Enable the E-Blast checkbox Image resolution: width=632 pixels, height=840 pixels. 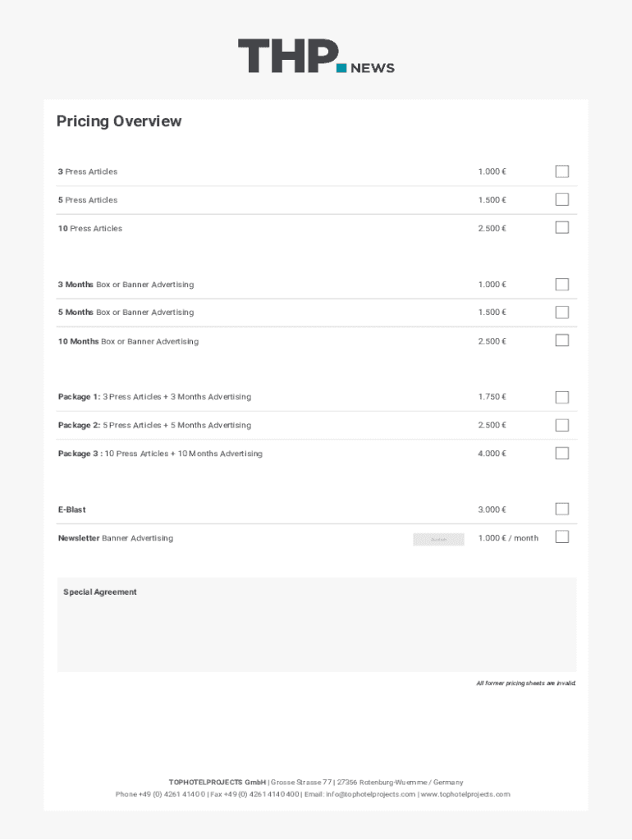562,509
